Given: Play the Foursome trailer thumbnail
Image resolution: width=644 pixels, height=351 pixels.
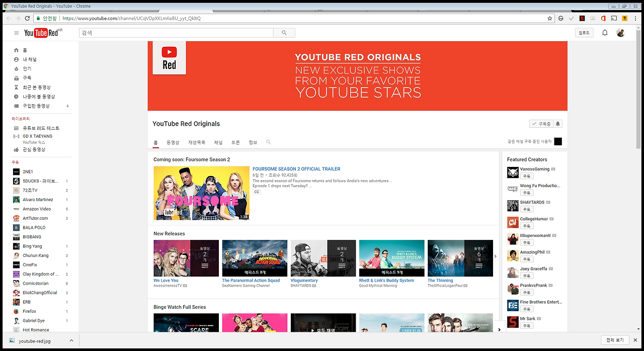Looking at the screenshot, I should click(x=201, y=193).
